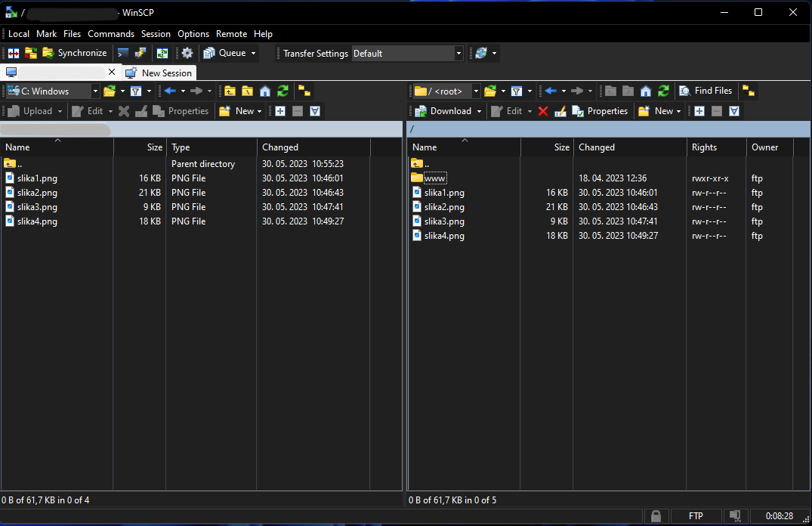
Task: Click the Open in PuTTY icon
Action: pos(140,53)
